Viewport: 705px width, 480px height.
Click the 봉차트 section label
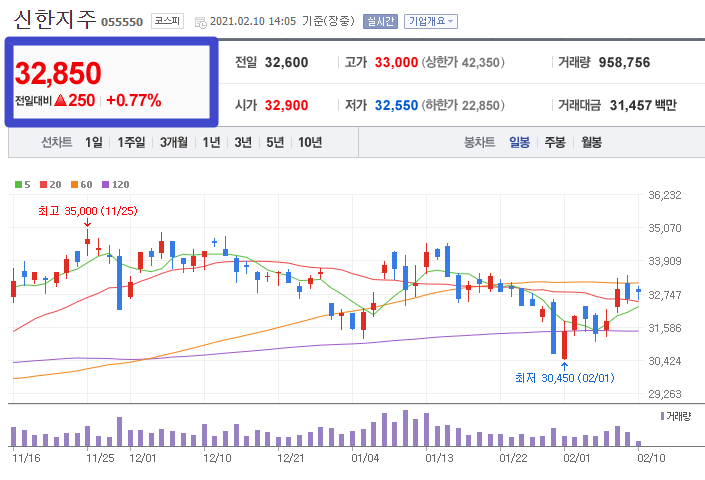(479, 142)
